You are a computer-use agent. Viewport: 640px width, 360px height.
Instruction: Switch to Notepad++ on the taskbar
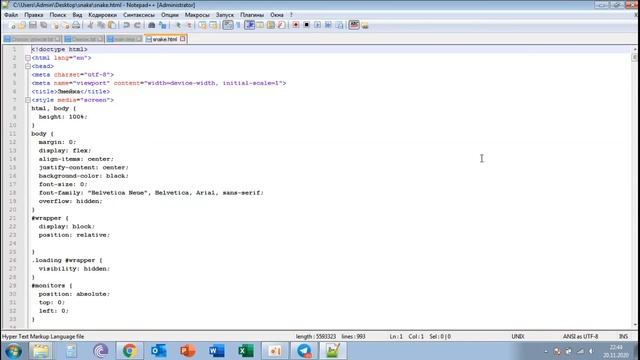[x=333, y=351]
